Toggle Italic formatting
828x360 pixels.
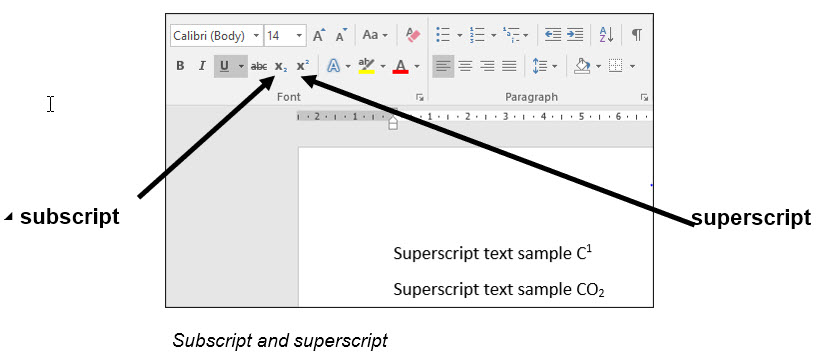[x=201, y=66]
